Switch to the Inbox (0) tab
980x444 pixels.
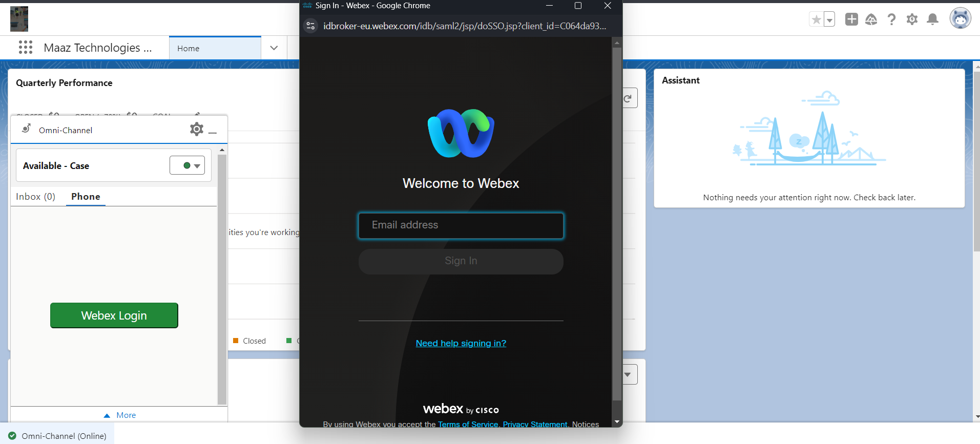pos(35,197)
